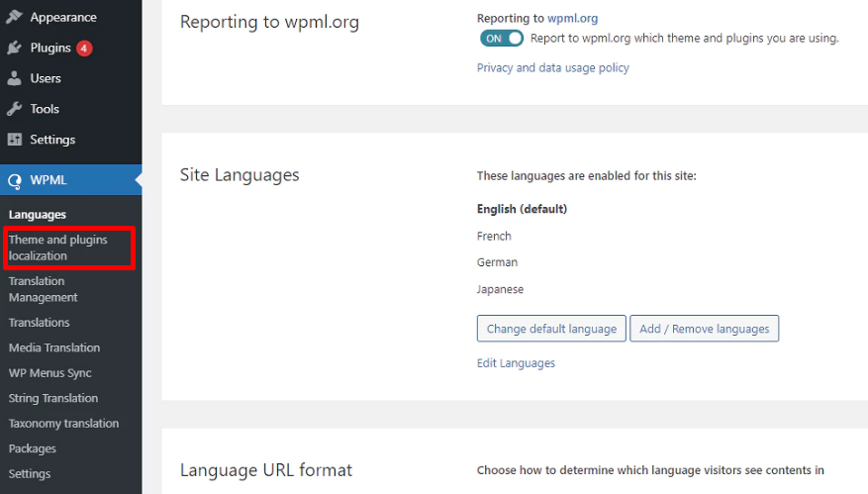Open Theme and plugins localization

click(x=58, y=247)
